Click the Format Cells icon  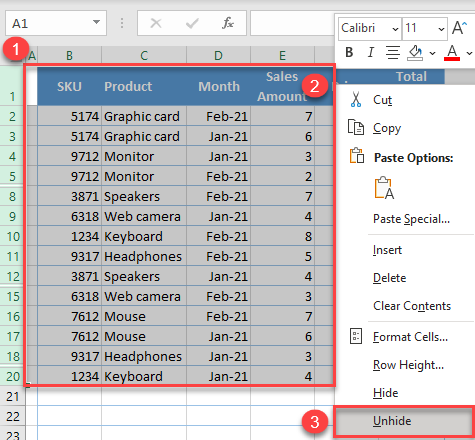[356, 336]
